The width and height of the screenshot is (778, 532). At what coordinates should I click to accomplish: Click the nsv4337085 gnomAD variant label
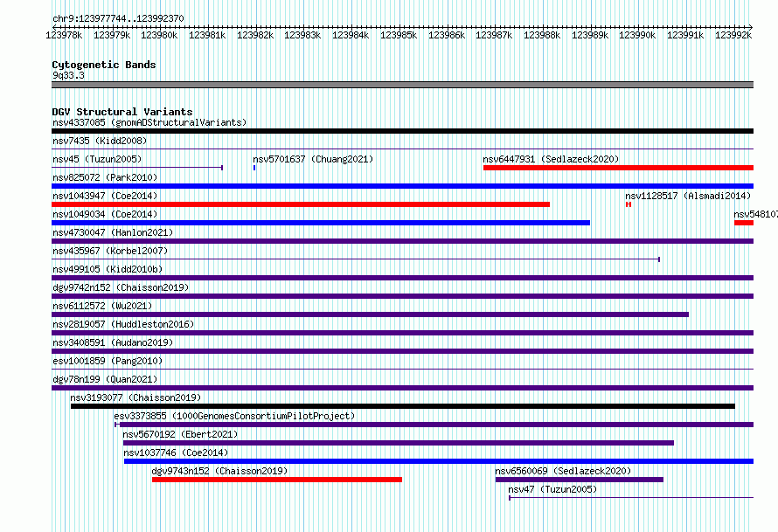point(149,122)
